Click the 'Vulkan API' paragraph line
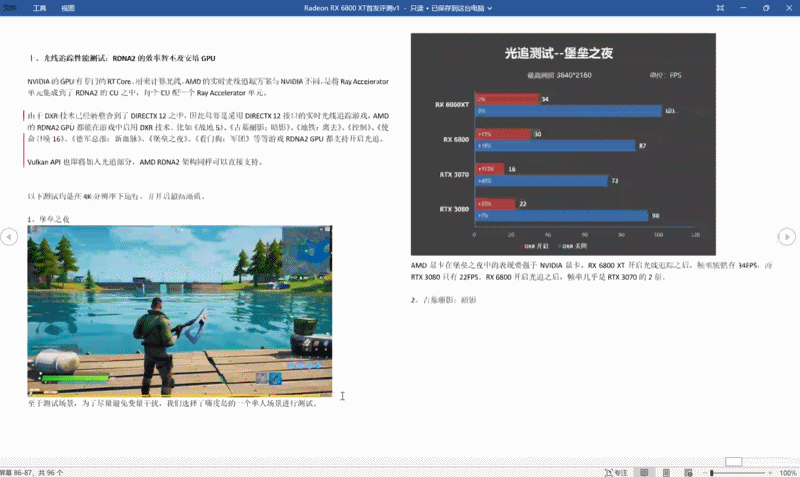 tap(145, 162)
